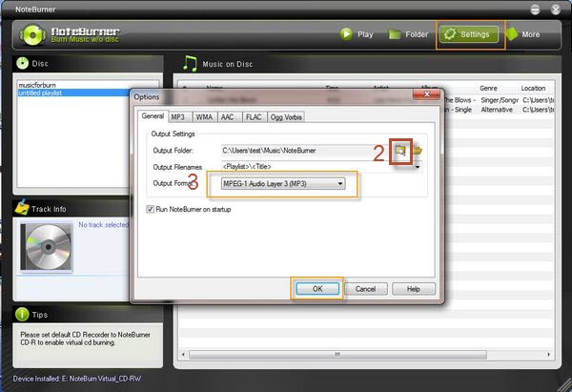Switch to the AAC tab
Viewport: 572px width, 392px height.
pyautogui.click(x=228, y=117)
